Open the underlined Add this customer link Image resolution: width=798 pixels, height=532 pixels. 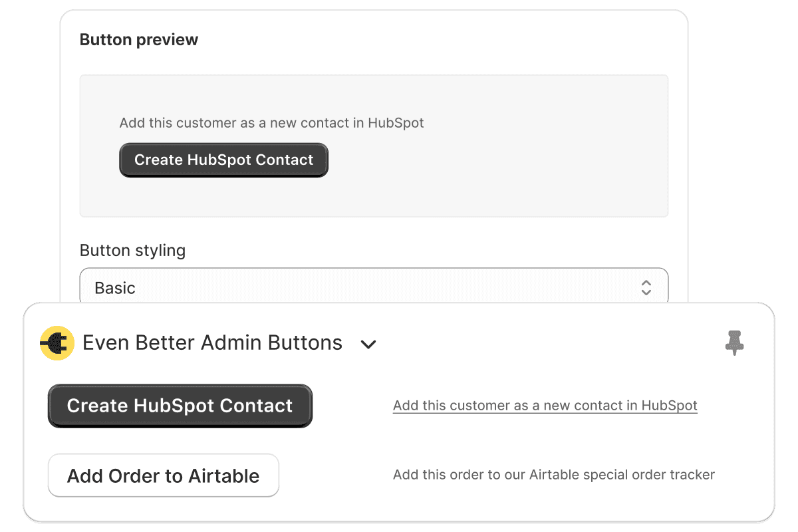[x=545, y=406]
